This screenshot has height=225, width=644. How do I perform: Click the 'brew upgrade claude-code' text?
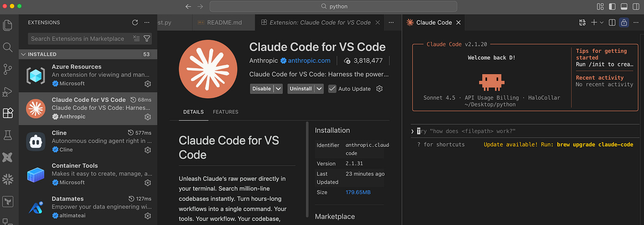[595, 144]
